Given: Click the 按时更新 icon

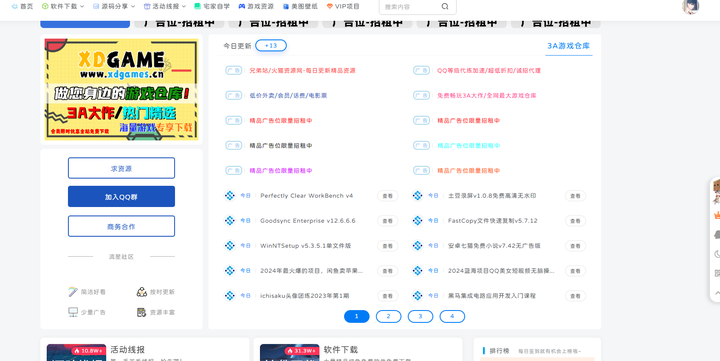Looking at the screenshot, I should pyautogui.click(x=142, y=292).
